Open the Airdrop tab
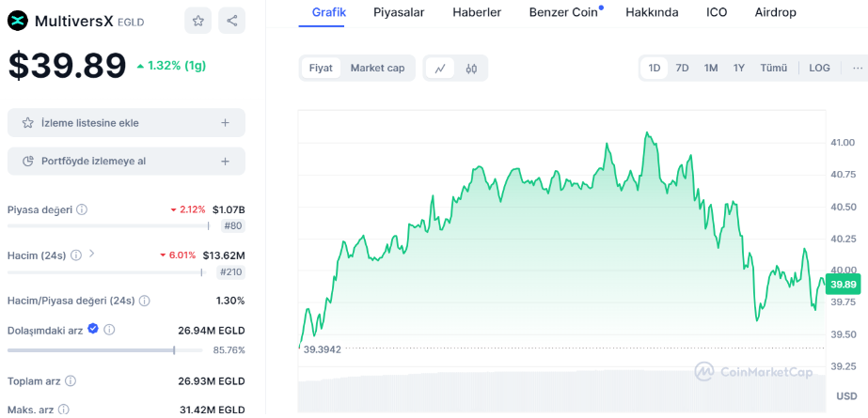Viewport: 868px width, 418px height. coord(775,12)
